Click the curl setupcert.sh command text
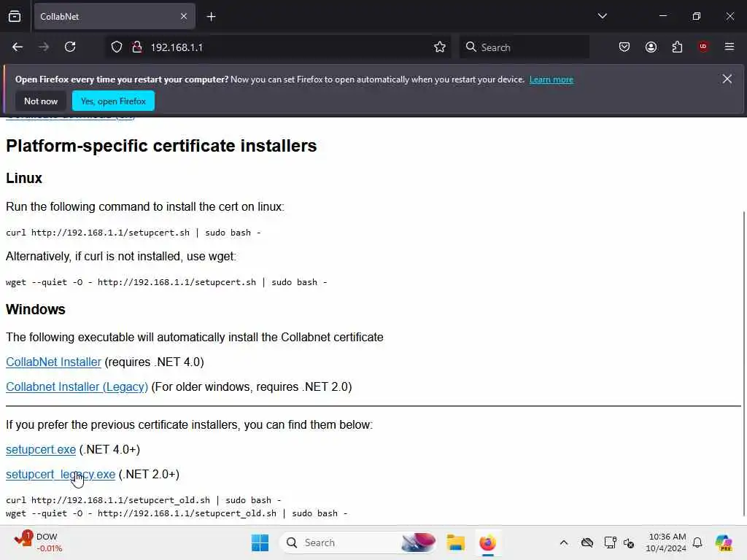 coord(133,233)
